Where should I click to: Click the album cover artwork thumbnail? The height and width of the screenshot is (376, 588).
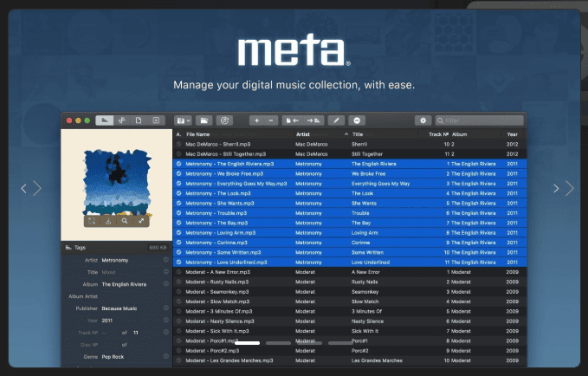[x=117, y=183]
